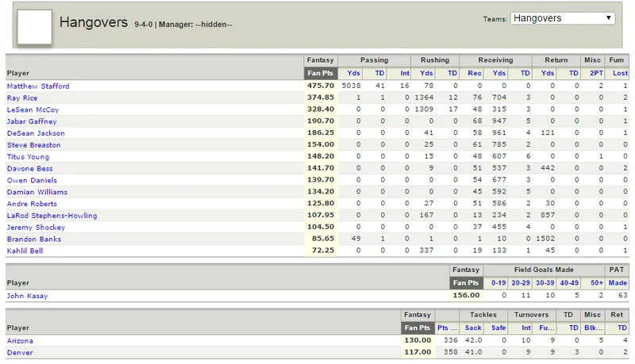Click Stafford's 5038 passing yards cell
The width and height of the screenshot is (635, 364).
point(351,86)
